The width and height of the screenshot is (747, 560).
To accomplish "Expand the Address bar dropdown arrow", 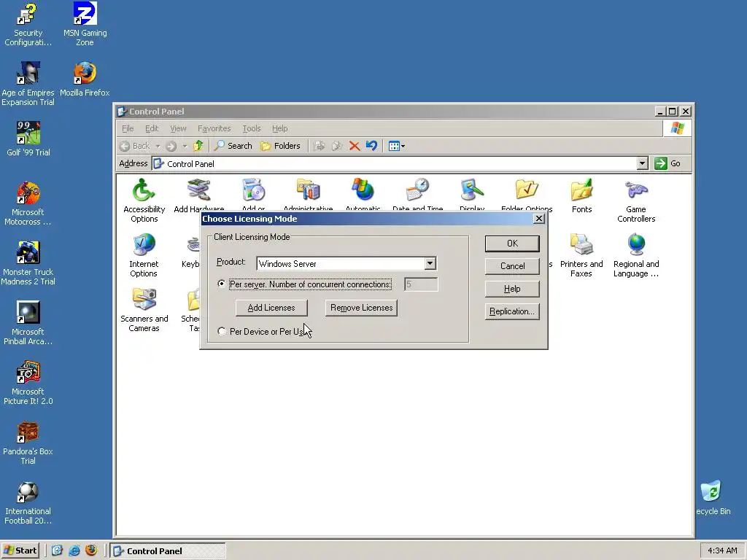I will click(642, 163).
